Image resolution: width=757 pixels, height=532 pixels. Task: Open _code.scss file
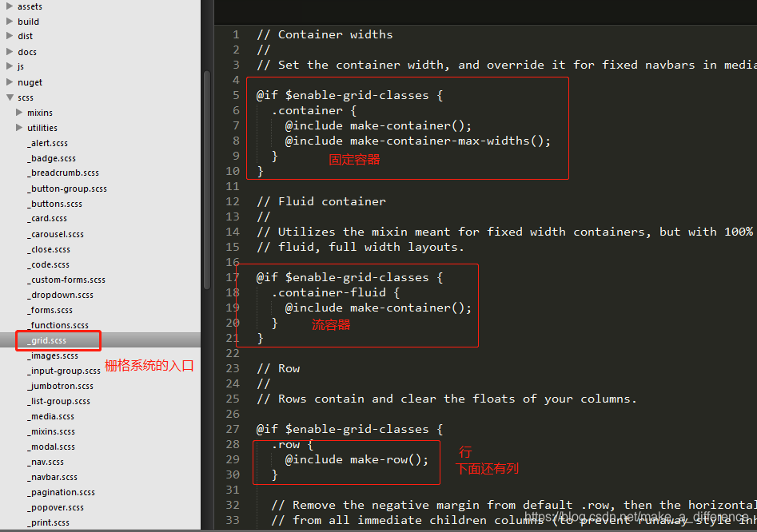point(48,264)
